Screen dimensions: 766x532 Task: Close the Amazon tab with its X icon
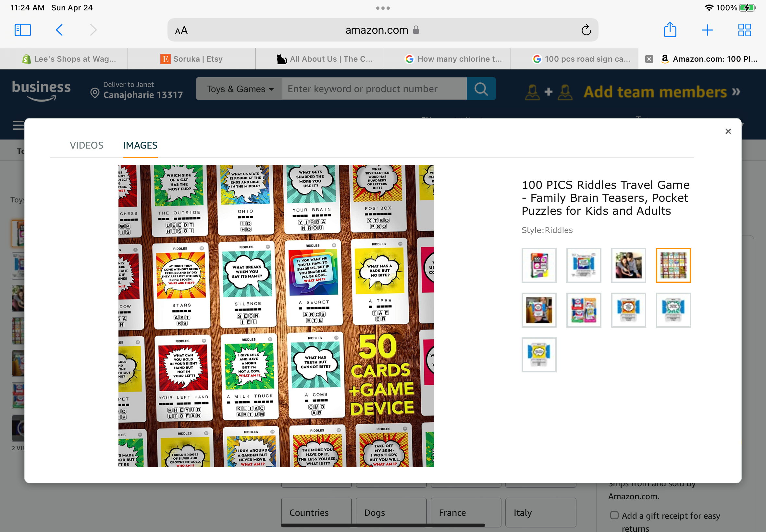click(x=649, y=59)
